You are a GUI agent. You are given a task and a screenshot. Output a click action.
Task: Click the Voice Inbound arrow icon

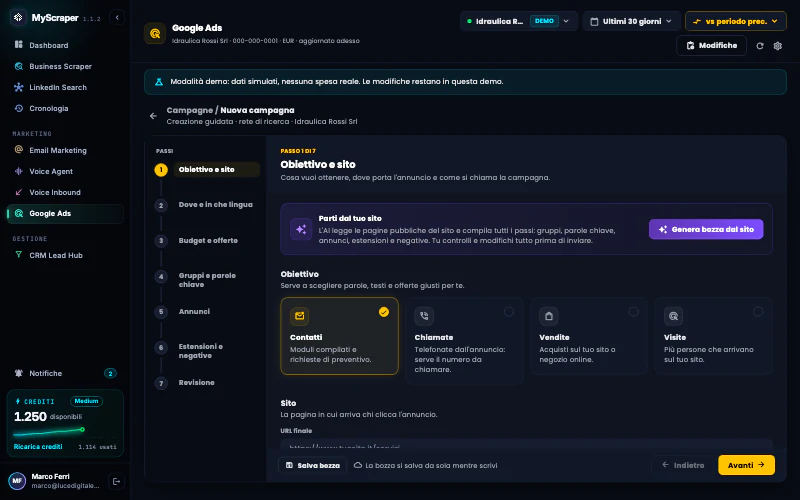point(19,192)
